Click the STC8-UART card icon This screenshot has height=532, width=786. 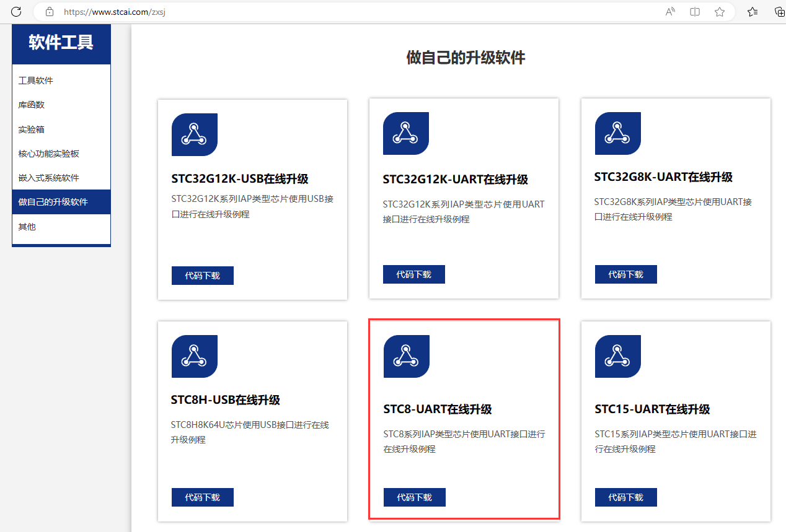(406, 356)
